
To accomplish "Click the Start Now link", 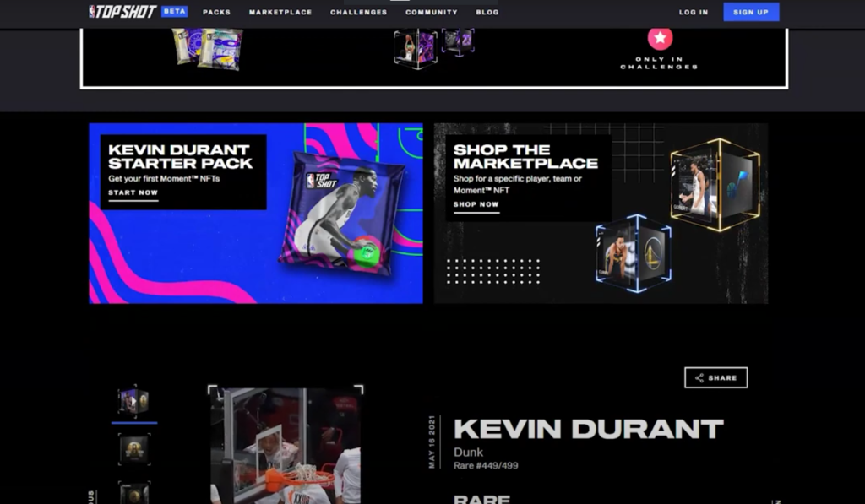I will click(x=133, y=193).
